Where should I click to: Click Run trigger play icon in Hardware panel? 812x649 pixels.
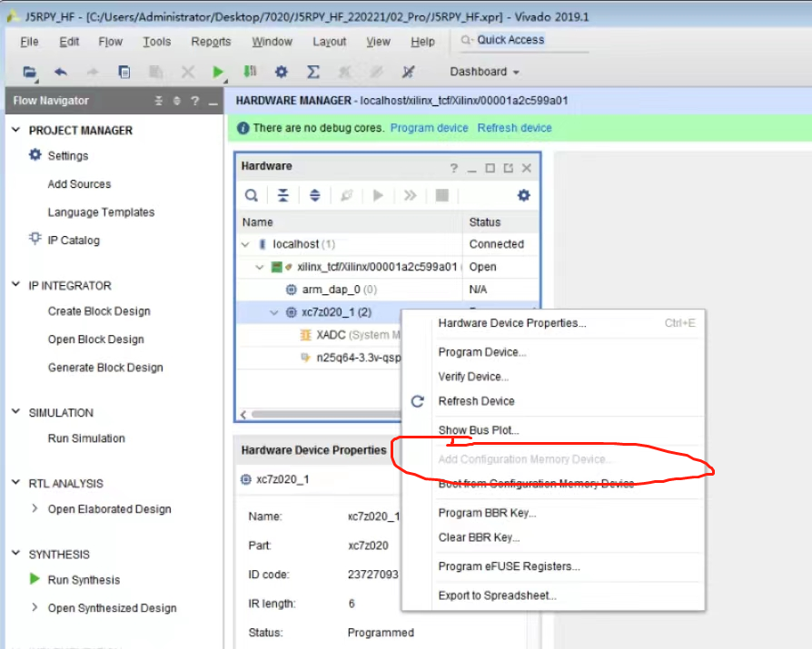point(378,196)
